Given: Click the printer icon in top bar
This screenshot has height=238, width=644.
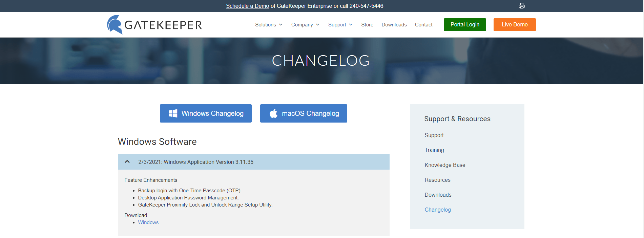Looking at the screenshot, I should click(x=522, y=6).
